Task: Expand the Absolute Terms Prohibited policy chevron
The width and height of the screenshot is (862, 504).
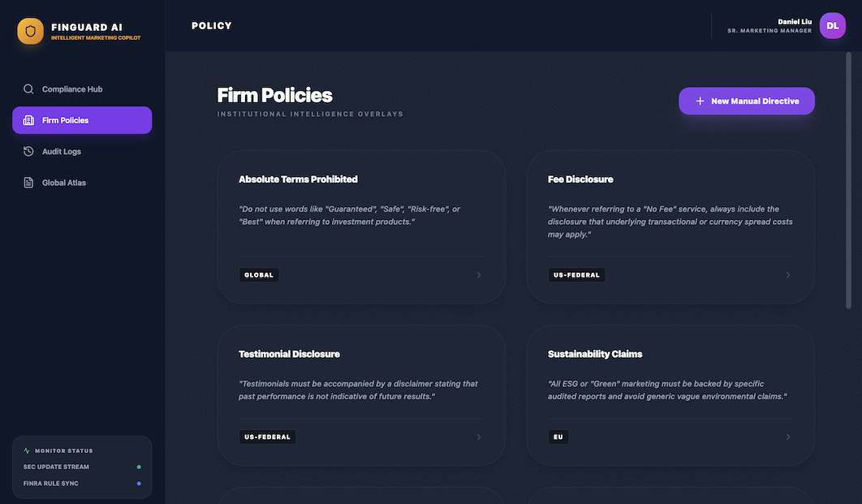Action: (479, 275)
